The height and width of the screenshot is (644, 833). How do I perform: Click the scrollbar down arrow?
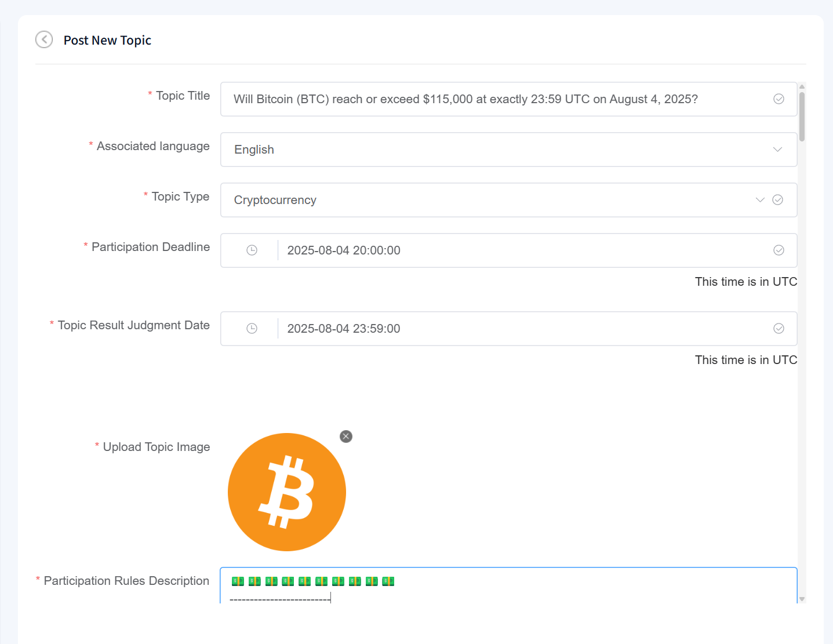pos(802,599)
